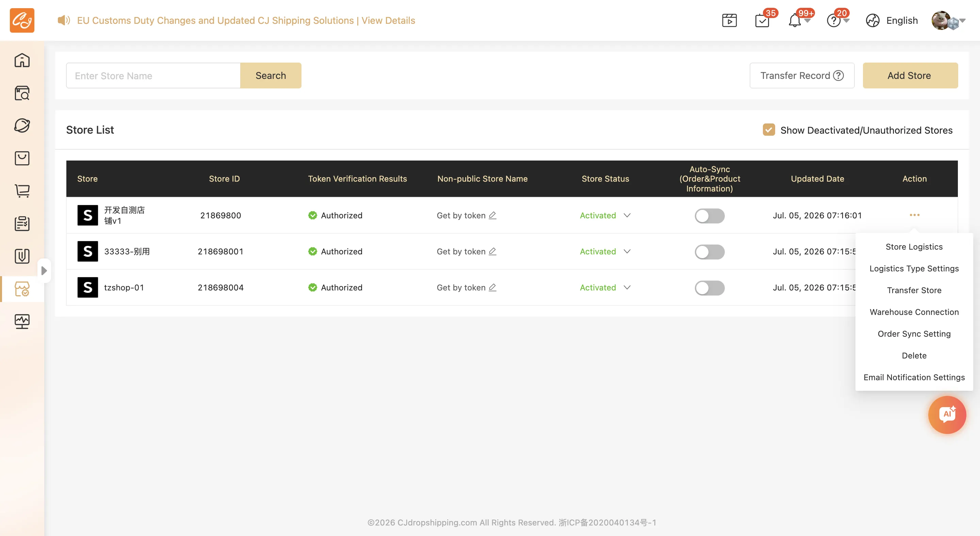Image resolution: width=980 pixels, height=536 pixels.
Task: Open the CJ logo home link
Action: [22, 20]
